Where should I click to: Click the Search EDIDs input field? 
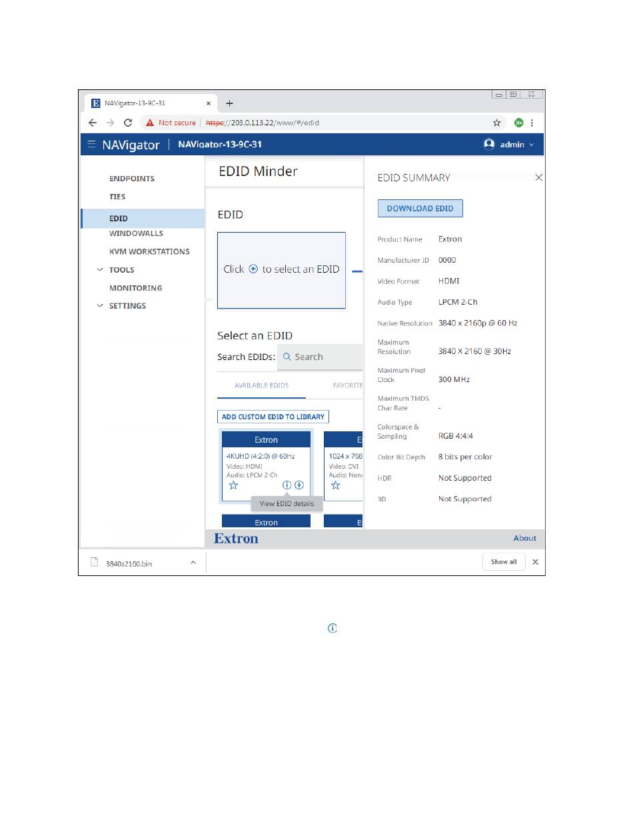[x=320, y=357]
